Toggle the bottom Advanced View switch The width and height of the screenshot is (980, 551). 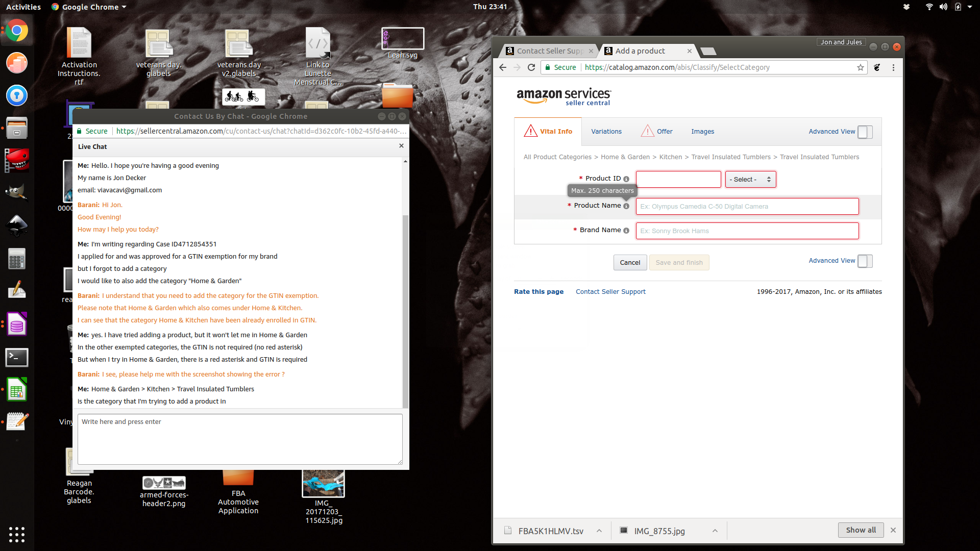(865, 261)
